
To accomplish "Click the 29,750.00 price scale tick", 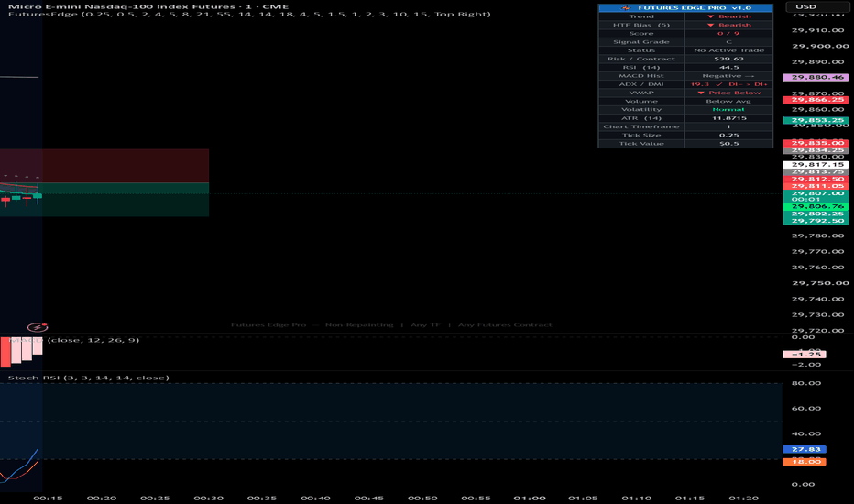I will pos(820,283).
